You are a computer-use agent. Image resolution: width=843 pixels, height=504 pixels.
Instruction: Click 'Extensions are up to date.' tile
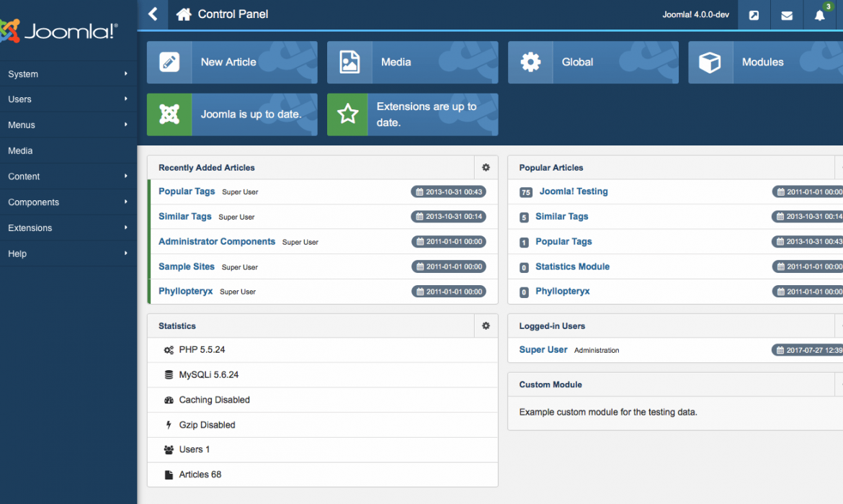(x=413, y=114)
